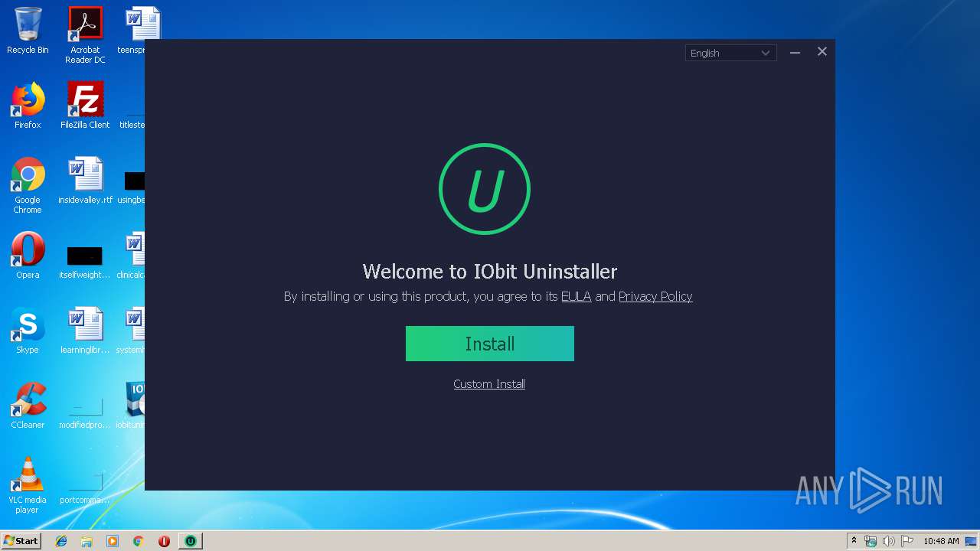Screen dimensions: 980x551
Task: Close the IObit installer window
Action: coord(822,51)
